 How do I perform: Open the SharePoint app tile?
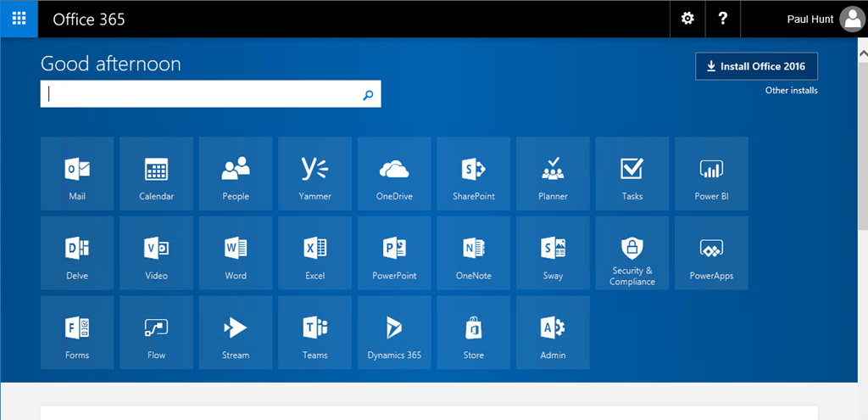(x=474, y=173)
